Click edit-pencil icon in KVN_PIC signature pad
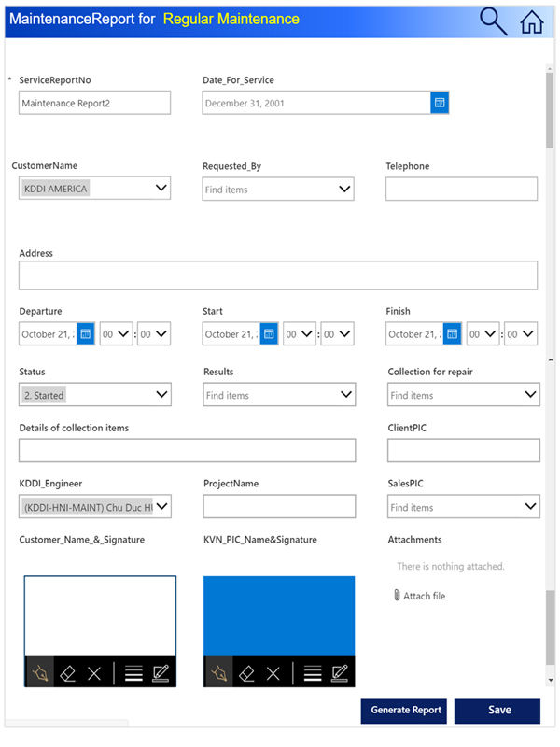Screen dimensions: 560x747 [x=339, y=673]
